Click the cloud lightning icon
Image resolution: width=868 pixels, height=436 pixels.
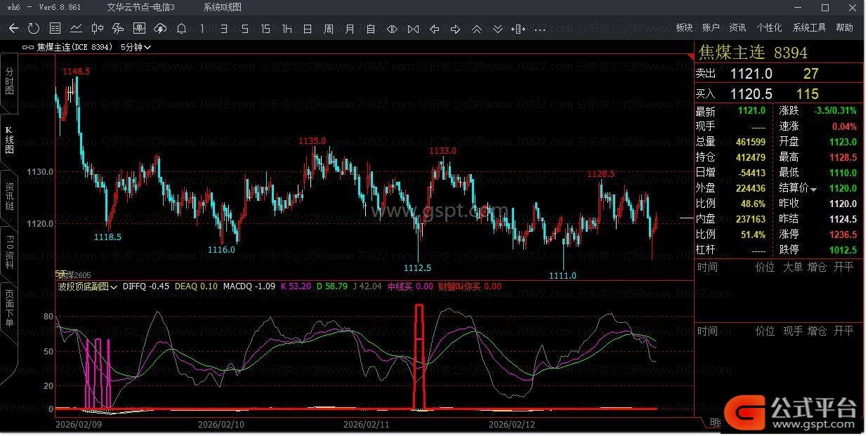(160, 29)
